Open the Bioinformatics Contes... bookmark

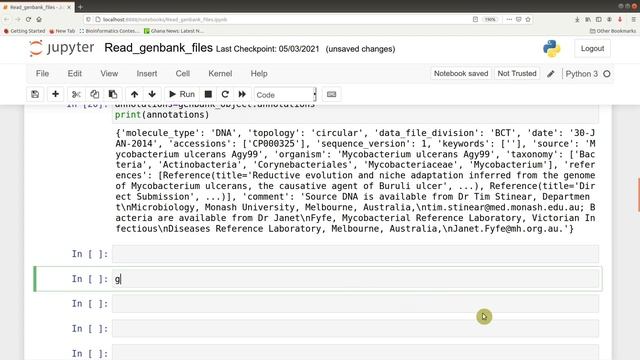[109, 31]
